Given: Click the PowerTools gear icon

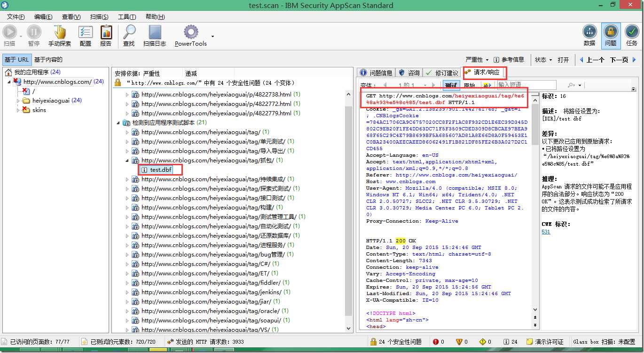Looking at the screenshot, I should 191,32.
